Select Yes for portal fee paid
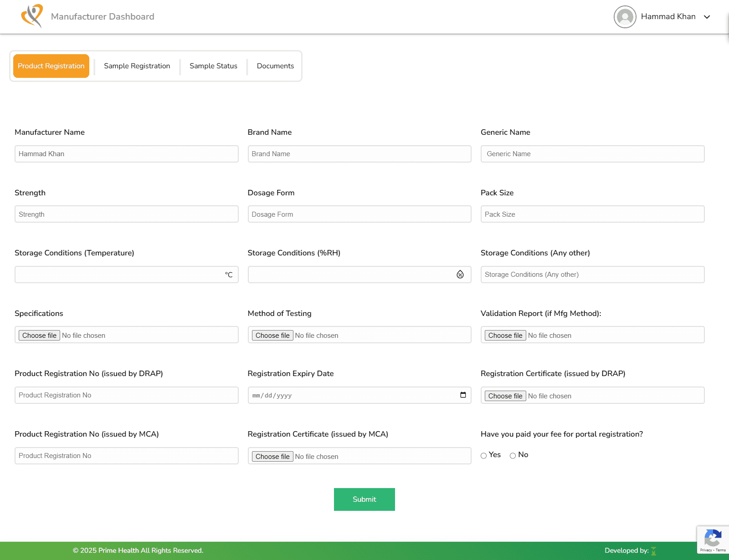This screenshot has height=560, width=729. pos(484,455)
